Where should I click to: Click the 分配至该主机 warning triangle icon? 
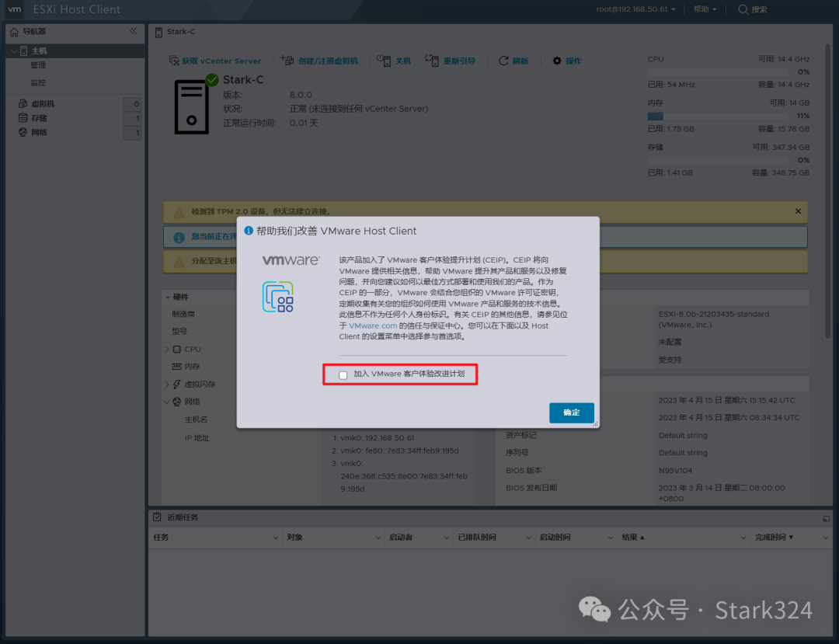[x=179, y=262]
